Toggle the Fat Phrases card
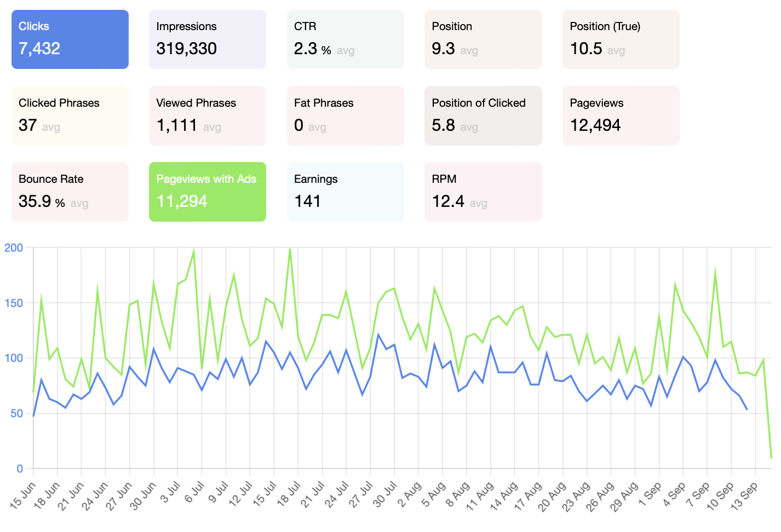781x532 pixels. click(346, 115)
